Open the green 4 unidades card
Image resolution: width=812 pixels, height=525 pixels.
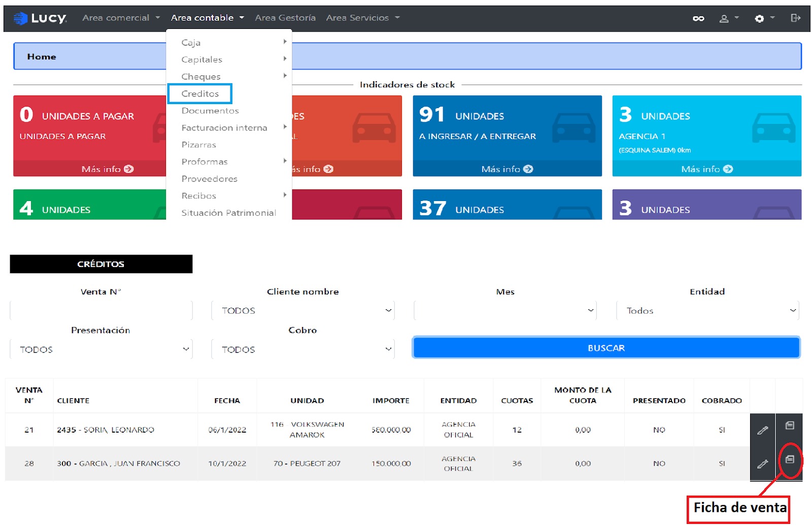pyautogui.click(x=90, y=205)
